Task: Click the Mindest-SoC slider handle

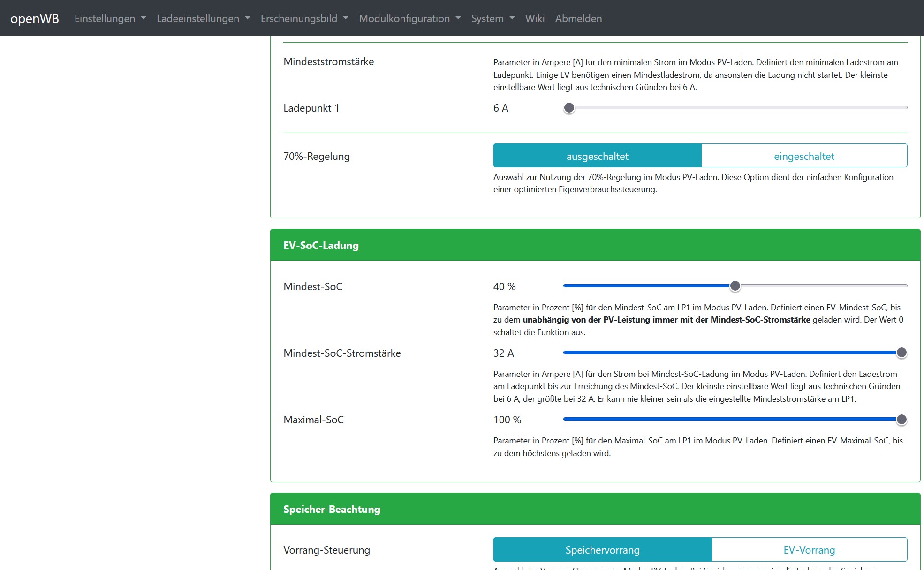Action: click(x=735, y=286)
